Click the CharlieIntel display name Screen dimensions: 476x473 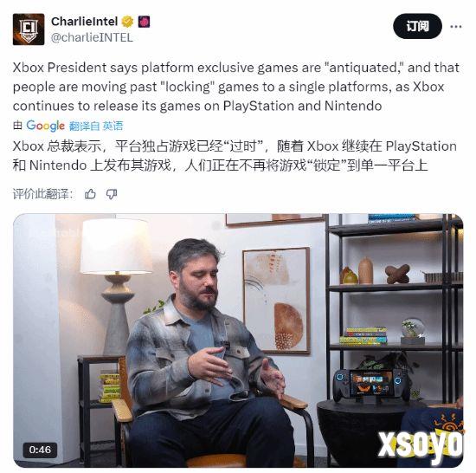click(85, 22)
